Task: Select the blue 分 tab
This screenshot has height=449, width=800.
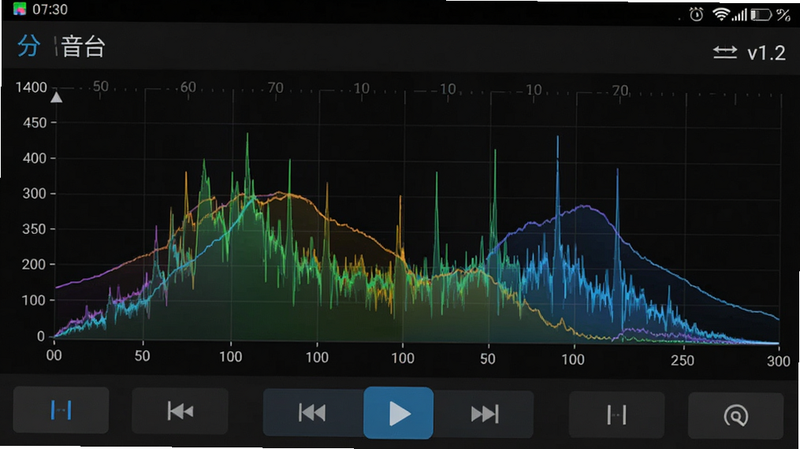Action: (29, 45)
